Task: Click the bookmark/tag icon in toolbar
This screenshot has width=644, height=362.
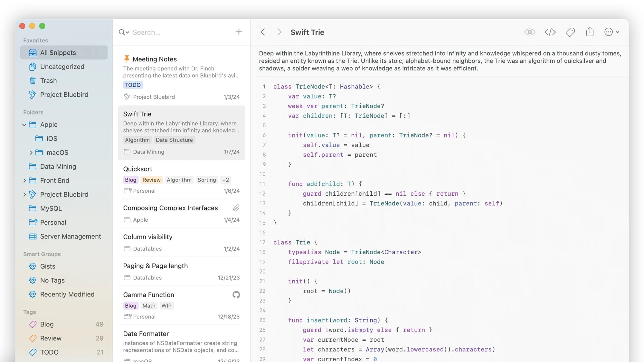Action: pos(570,32)
